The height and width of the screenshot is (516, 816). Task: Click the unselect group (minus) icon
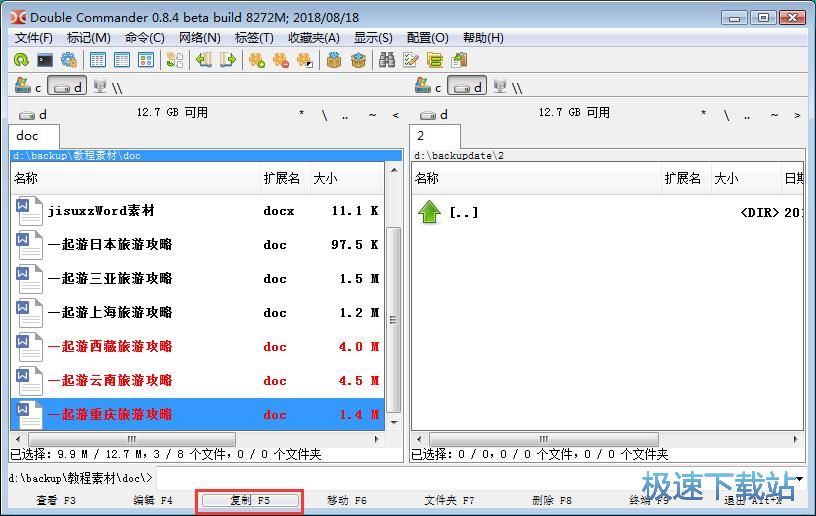[280, 60]
